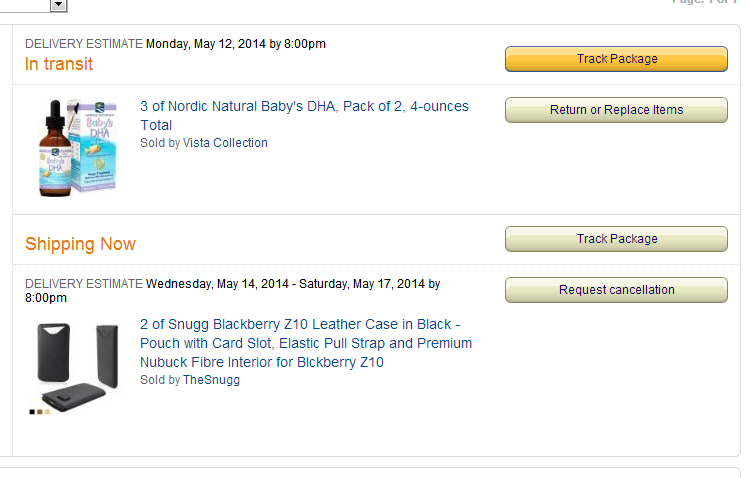Click the combo box field beside the dropdown arrow
The width and height of the screenshot is (748, 478).
pyautogui.click(x=25, y=5)
